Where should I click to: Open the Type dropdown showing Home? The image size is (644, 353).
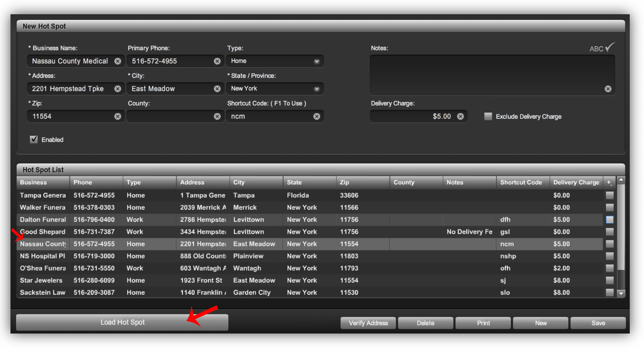[275, 61]
